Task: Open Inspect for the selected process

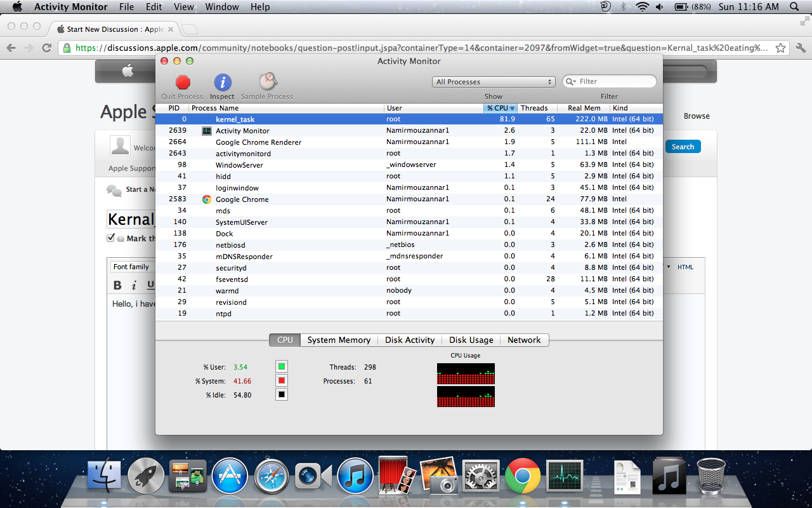Action: point(221,83)
